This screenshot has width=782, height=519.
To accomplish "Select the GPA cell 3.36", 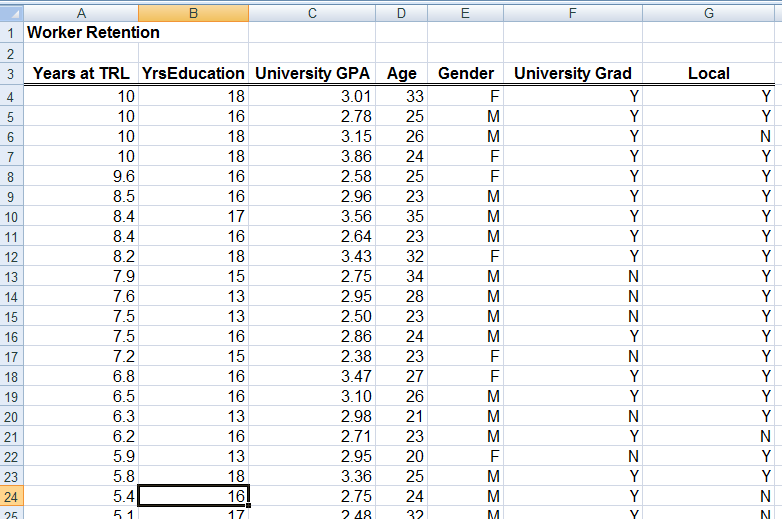I will coord(312,476).
